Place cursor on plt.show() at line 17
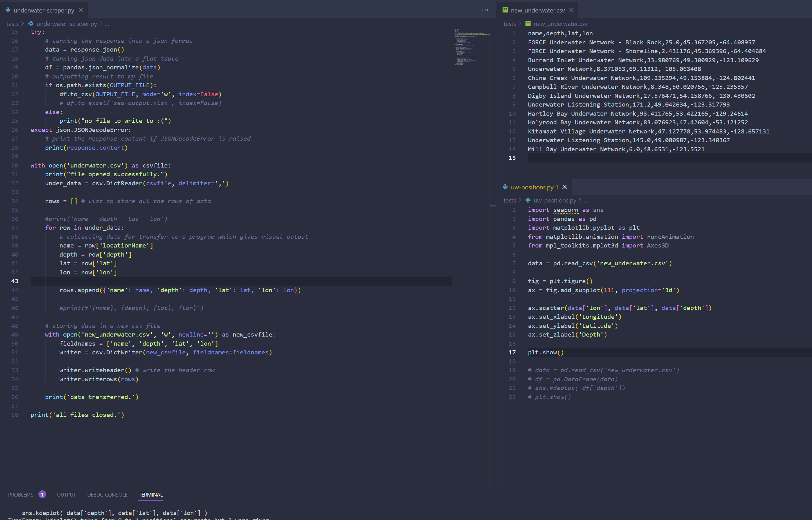 [x=546, y=352]
